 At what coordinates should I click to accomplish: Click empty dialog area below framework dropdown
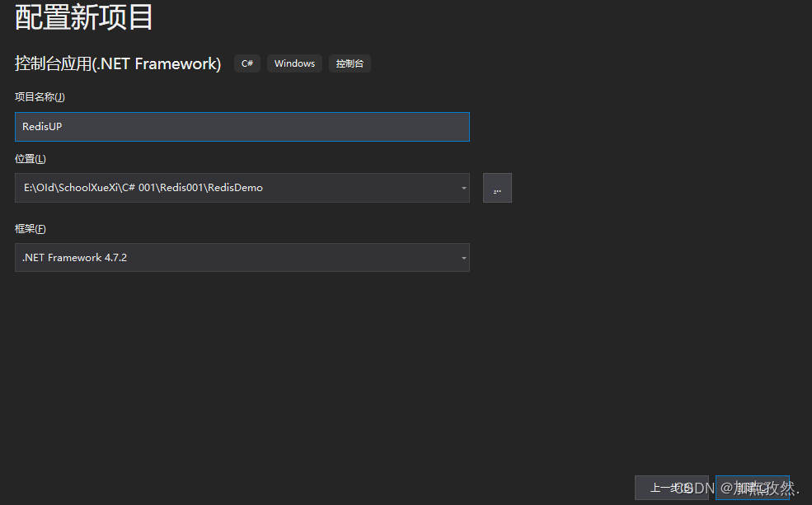(330, 371)
